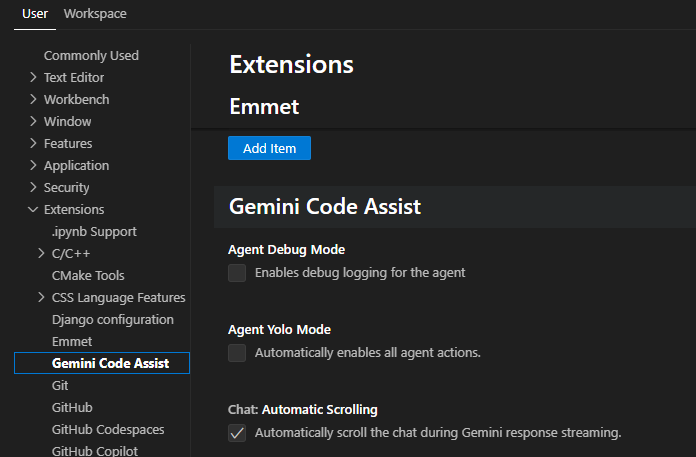Select Application in settings tree

click(76, 165)
